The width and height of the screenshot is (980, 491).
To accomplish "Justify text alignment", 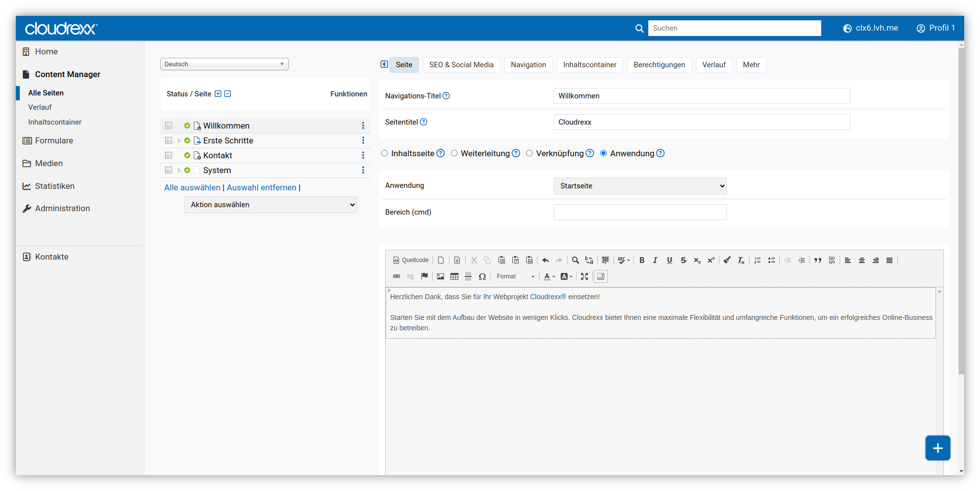I will [x=890, y=260].
